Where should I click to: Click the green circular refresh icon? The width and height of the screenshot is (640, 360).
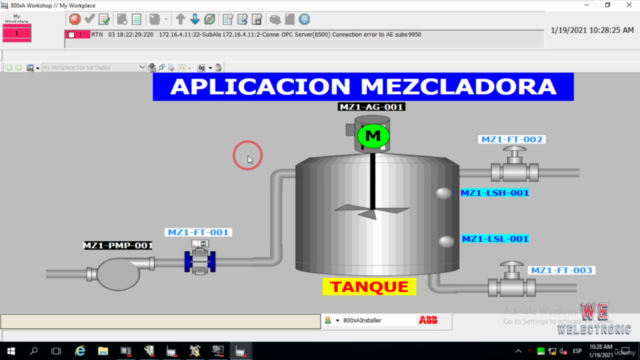209,19
